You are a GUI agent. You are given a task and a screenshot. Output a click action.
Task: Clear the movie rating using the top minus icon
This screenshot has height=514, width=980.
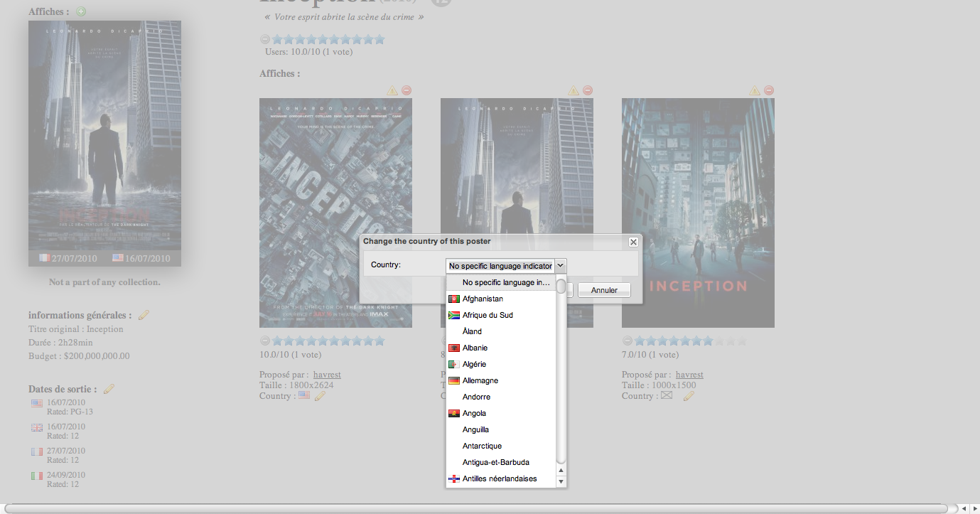265,40
